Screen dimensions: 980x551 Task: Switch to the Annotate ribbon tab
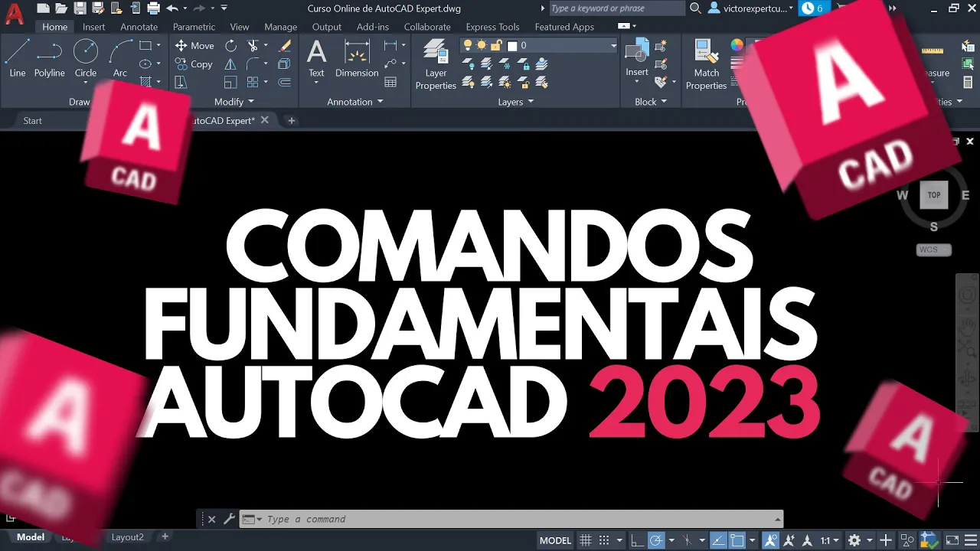[x=139, y=27]
